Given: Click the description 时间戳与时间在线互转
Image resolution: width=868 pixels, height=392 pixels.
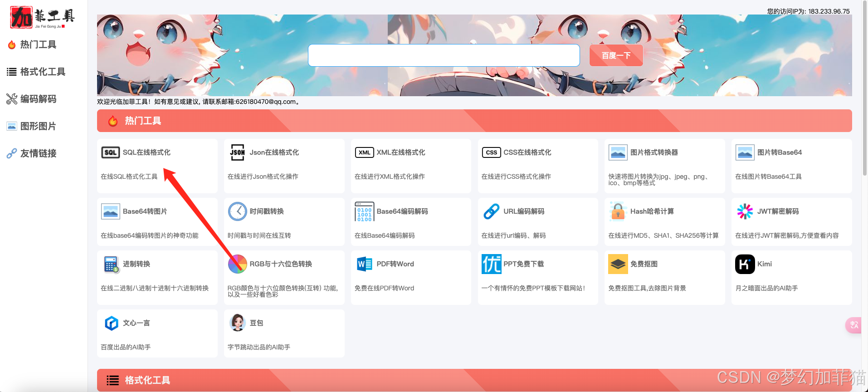Looking at the screenshot, I should coord(259,235).
